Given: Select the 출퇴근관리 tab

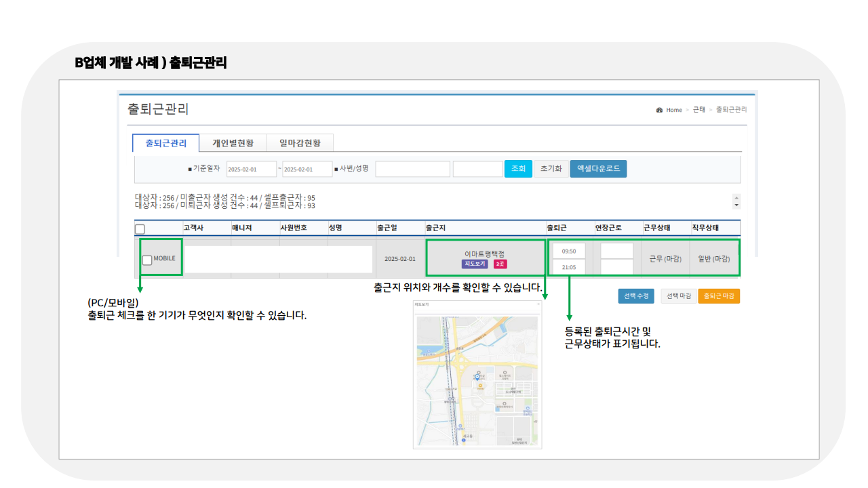Looking at the screenshot, I should [165, 143].
